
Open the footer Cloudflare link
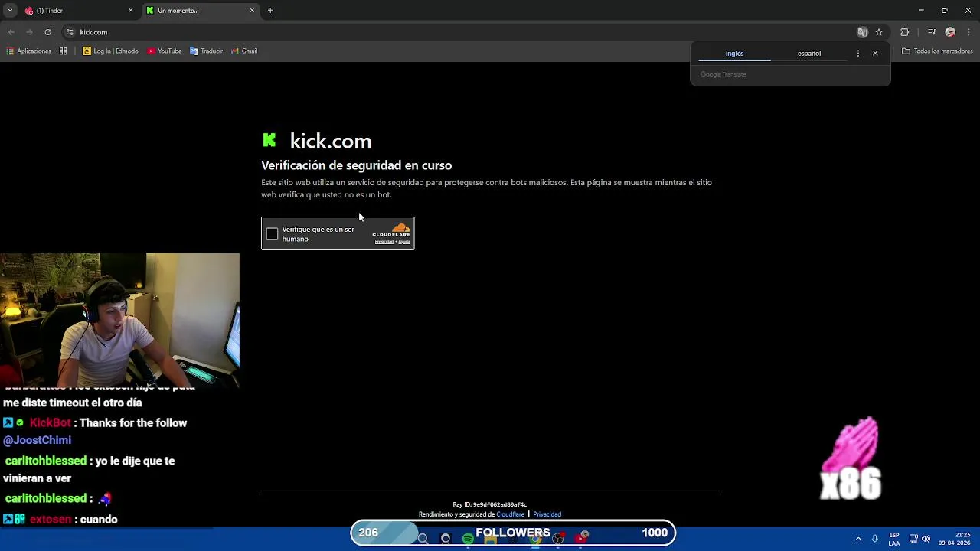(510, 514)
